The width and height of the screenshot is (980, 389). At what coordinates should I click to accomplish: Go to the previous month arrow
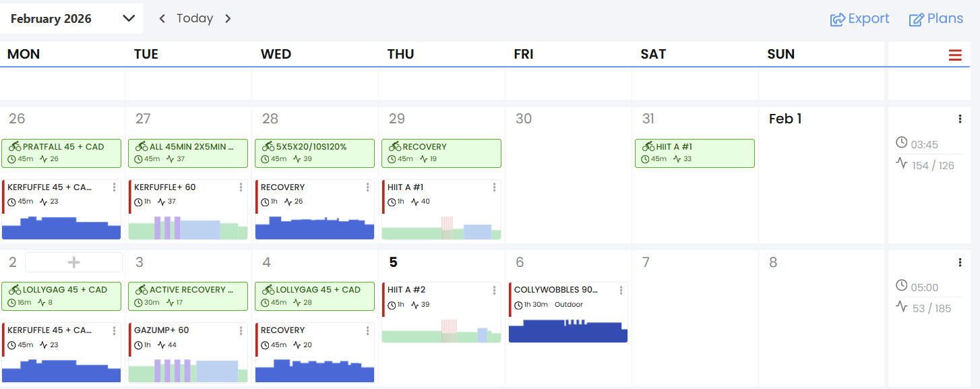pyautogui.click(x=162, y=19)
